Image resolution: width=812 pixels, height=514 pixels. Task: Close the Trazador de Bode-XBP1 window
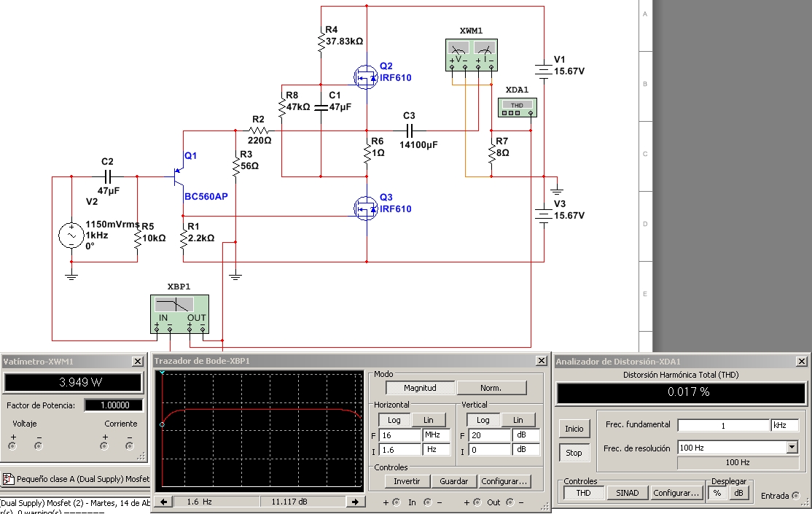tap(541, 361)
